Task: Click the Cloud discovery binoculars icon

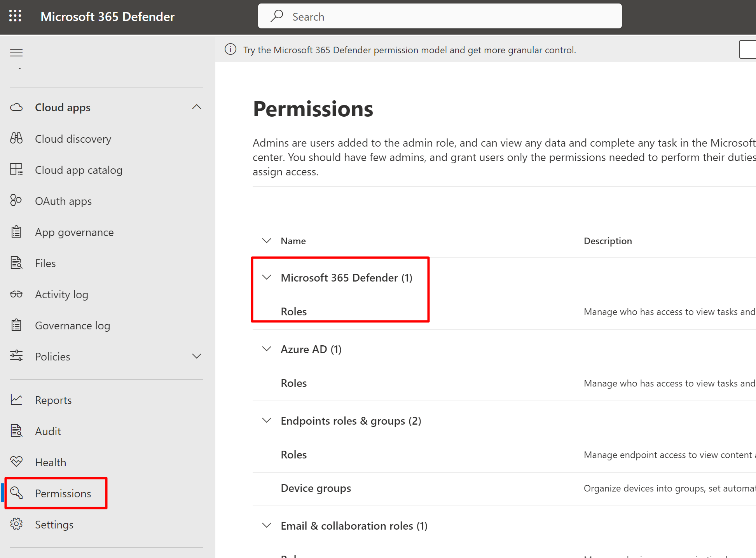Action: pos(16,138)
